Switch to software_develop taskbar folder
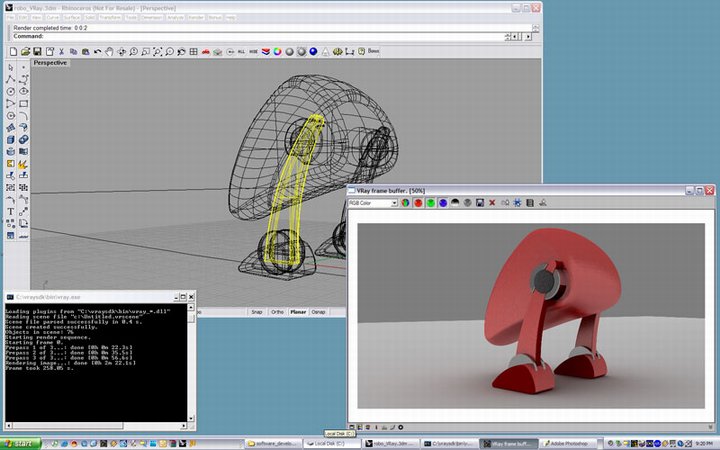 [272, 444]
